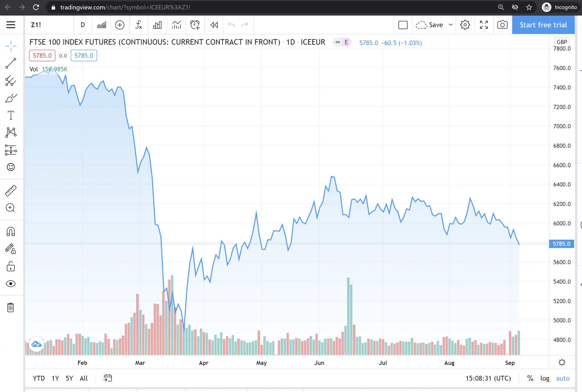Select the XABCD pattern tool
Viewport: 582px width, 392px height.
11,132
